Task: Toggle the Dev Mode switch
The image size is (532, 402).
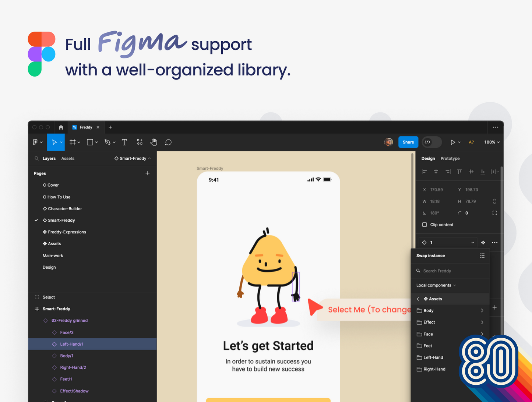Action: pos(431,142)
